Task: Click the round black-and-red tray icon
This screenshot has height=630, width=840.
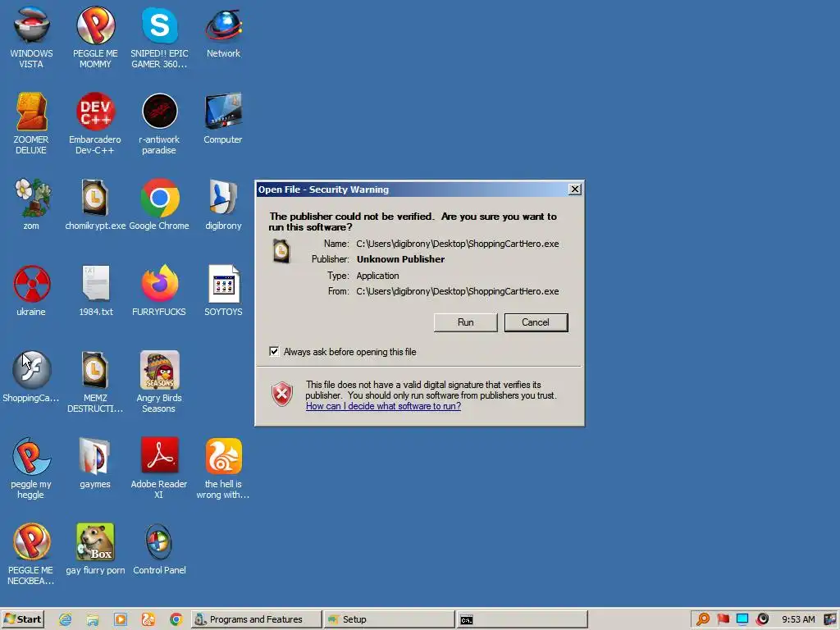Action: click(x=762, y=619)
